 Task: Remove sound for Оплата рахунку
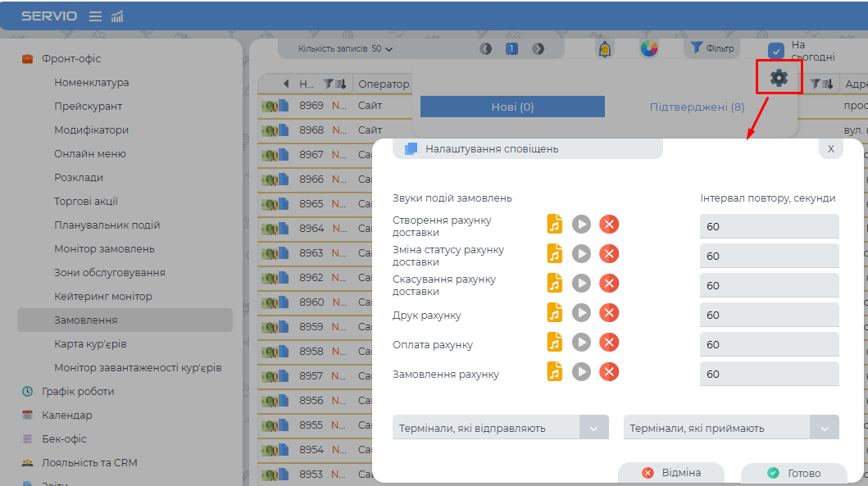click(x=608, y=343)
